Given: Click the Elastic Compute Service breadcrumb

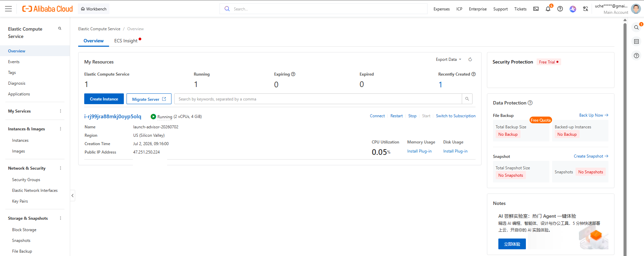Looking at the screenshot, I should 99,29.
